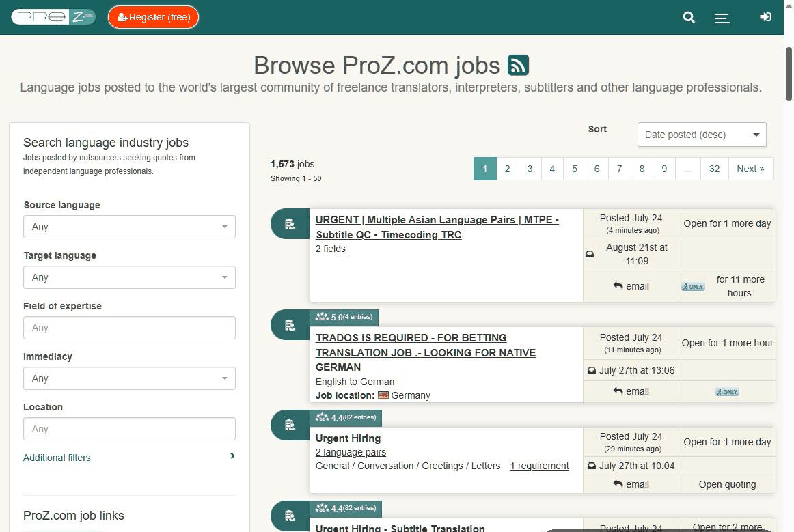Click the Next » pagination button
Viewport: 794px width, 532px height.
pos(750,169)
